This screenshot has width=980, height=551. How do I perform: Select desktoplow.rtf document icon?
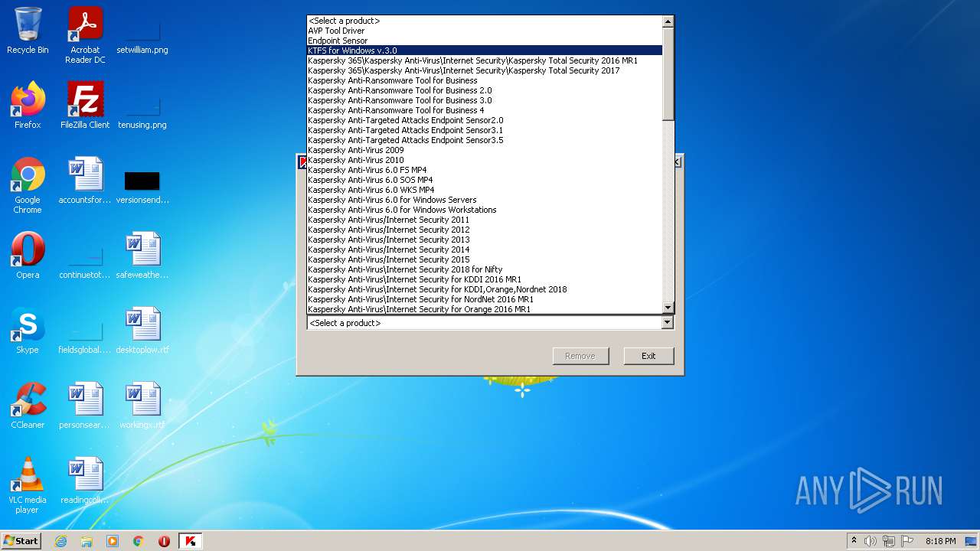pyautogui.click(x=142, y=331)
